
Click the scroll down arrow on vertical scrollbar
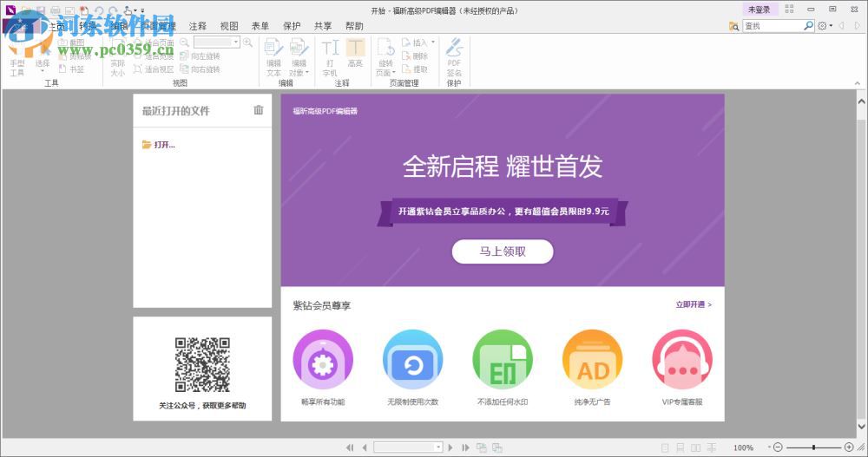point(861,427)
